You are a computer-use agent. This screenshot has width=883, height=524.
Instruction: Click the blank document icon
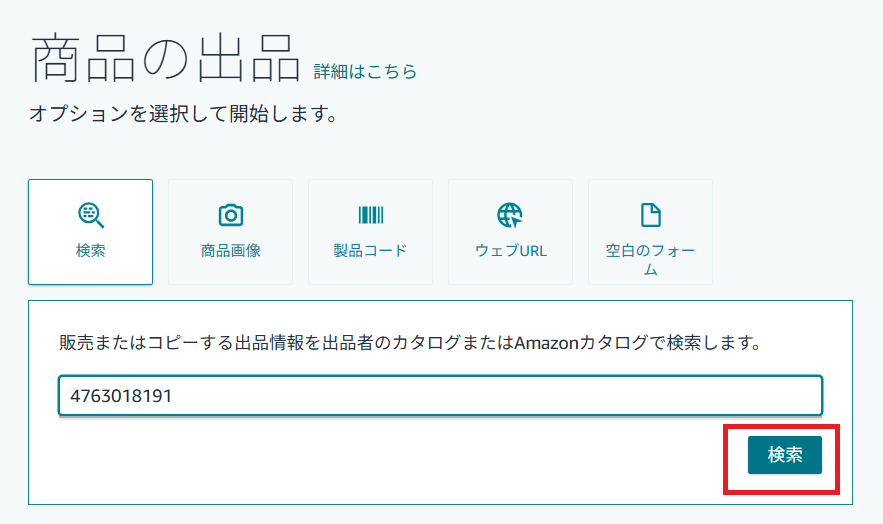tap(650, 214)
